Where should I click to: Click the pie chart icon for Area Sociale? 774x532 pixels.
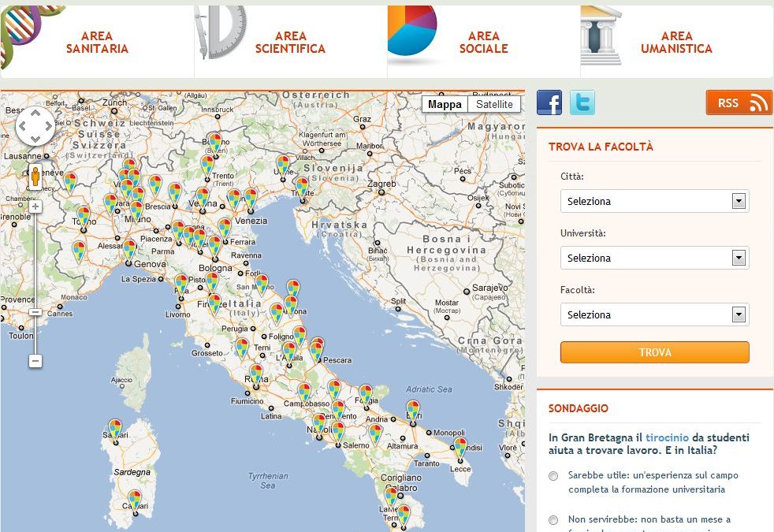coord(413,32)
